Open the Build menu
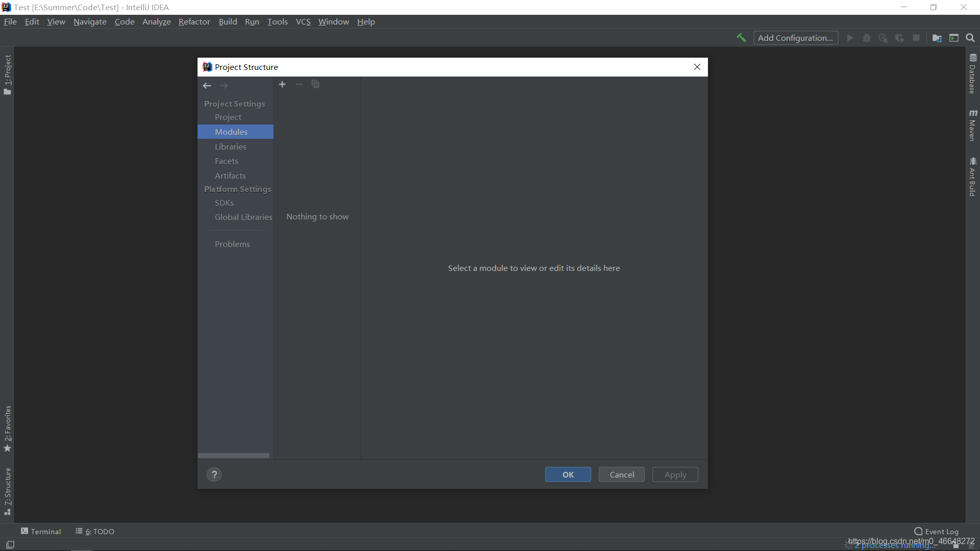The width and height of the screenshot is (980, 551). (x=228, y=21)
